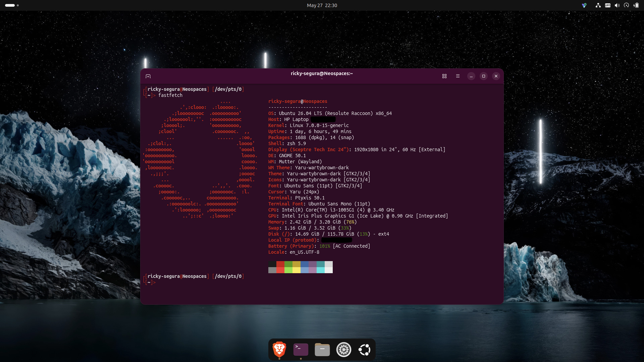Click the Terminal Font line Ubuntu Sans Mono

pyautogui.click(x=319, y=204)
